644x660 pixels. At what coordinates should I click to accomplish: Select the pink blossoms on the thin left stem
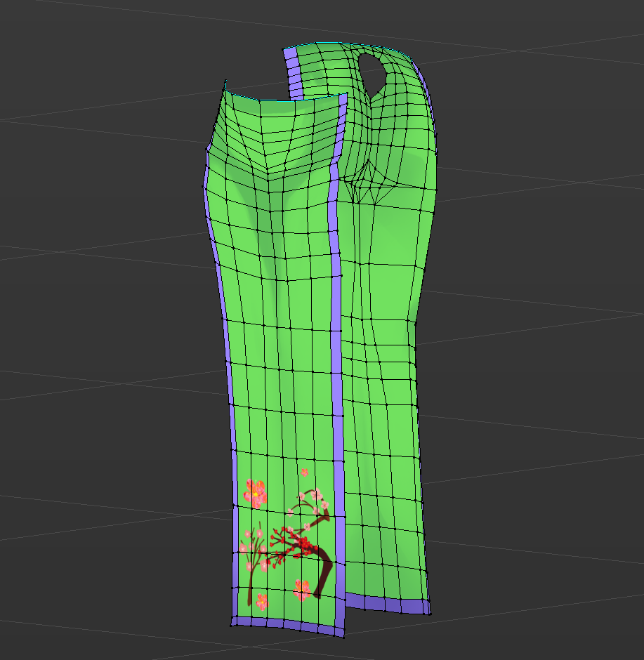[x=248, y=546]
